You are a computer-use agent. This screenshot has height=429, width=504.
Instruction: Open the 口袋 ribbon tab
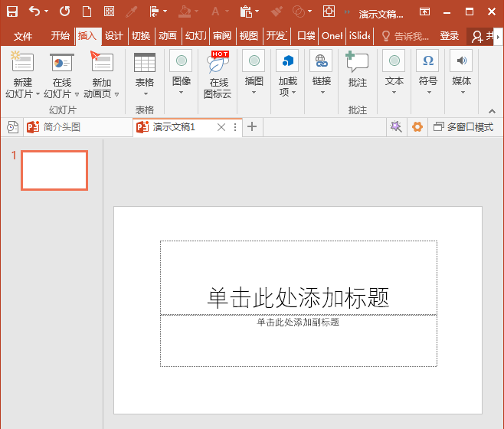(x=306, y=36)
